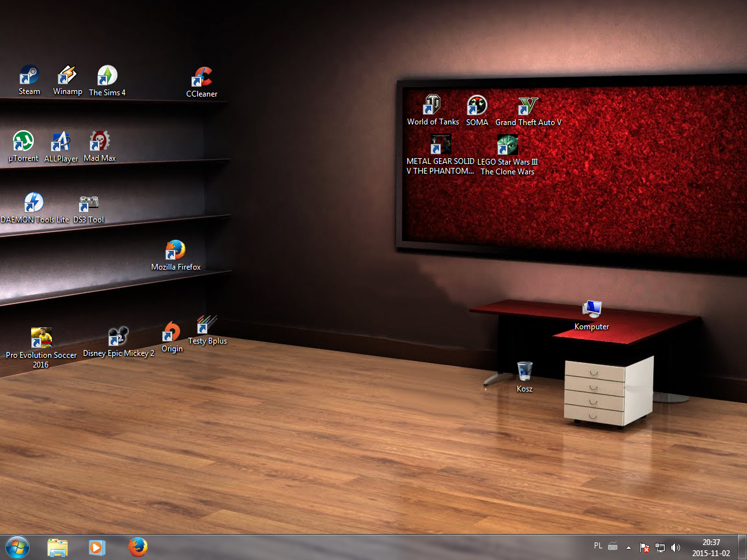The image size is (747, 560).
Task: Click the on-screen keyboard tray icon
Action: pyautogui.click(x=613, y=546)
